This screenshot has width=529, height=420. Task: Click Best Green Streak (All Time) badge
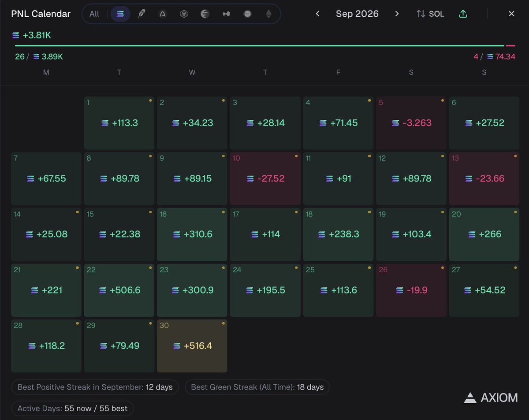point(257,387)
